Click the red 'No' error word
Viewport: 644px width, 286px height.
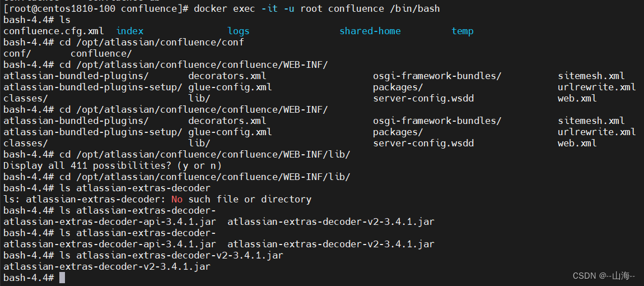(x=177, y=200)
